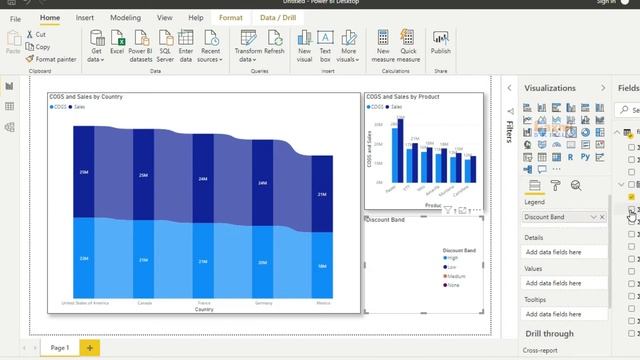Collapse the first table in Fields
This screenshot has height=360, width=640.
(618, 132)
